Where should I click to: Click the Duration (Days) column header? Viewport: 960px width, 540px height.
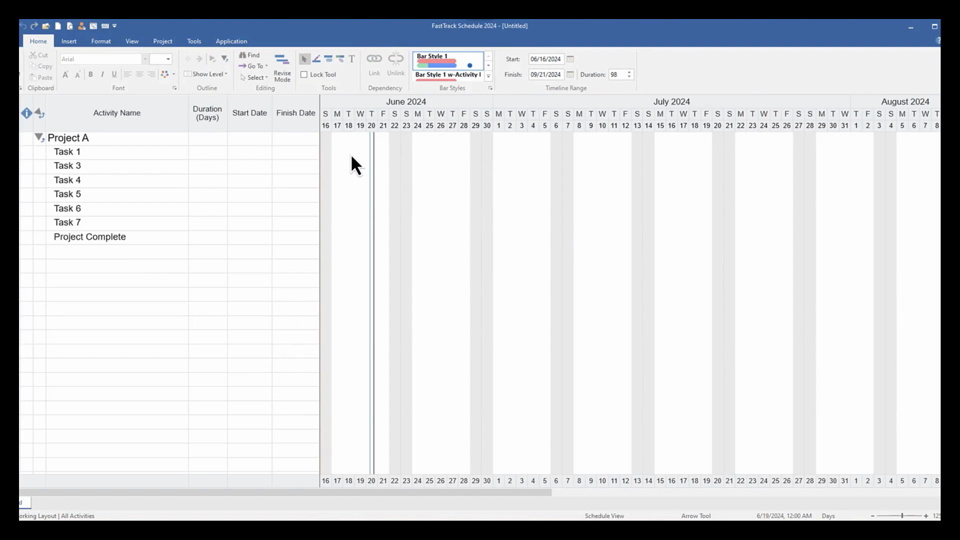coord(208,113)
